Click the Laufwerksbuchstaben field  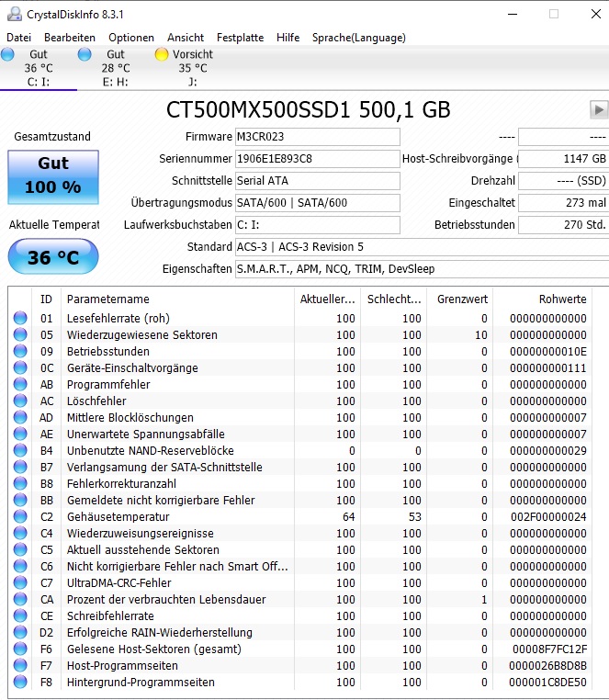(318, 224)
